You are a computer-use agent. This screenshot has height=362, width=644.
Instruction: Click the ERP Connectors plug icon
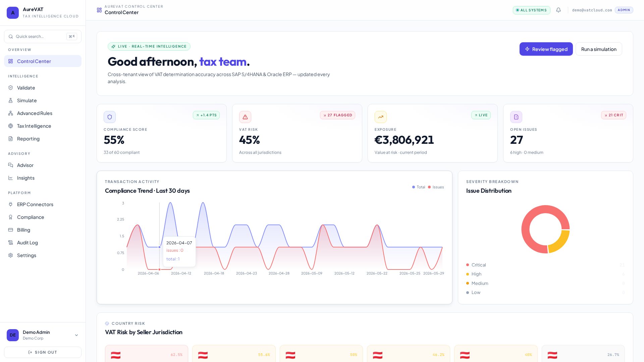pyautogui.click(x=11, y=204)
